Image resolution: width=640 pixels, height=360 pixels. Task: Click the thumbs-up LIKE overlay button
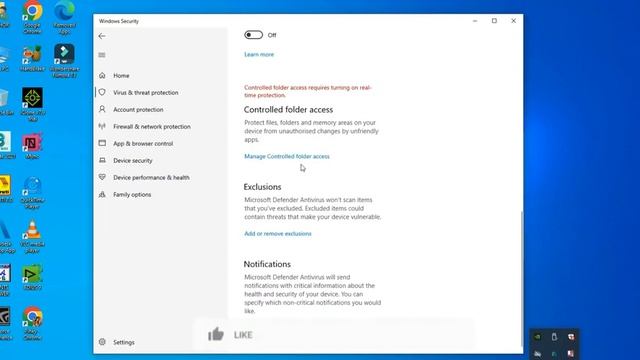(x=231, y=335)
